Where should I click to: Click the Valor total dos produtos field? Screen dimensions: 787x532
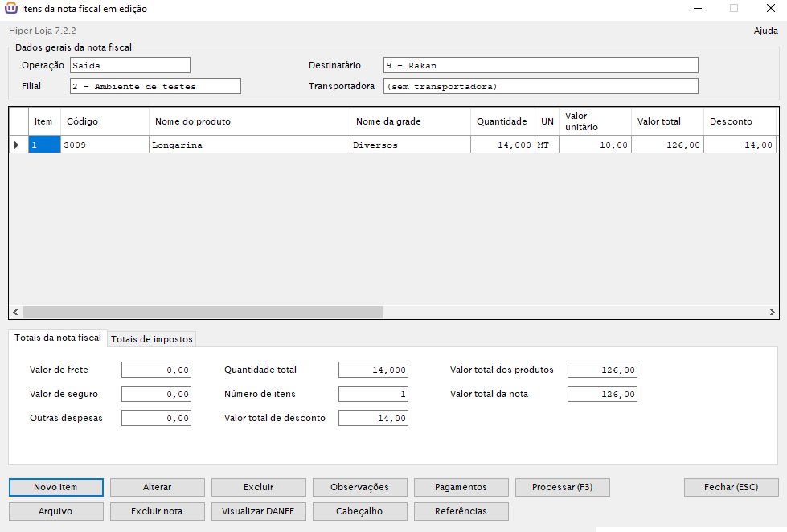pyautogui.click(x=602, y=370)
